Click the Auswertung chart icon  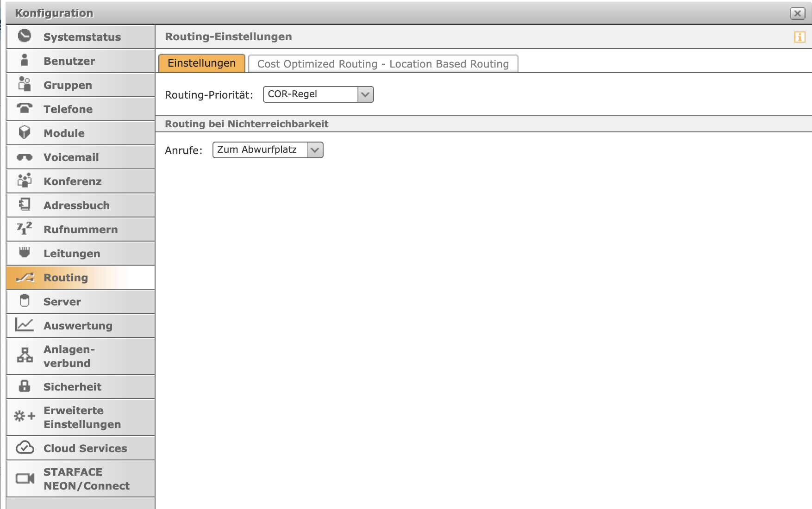(x=25, y=324)
